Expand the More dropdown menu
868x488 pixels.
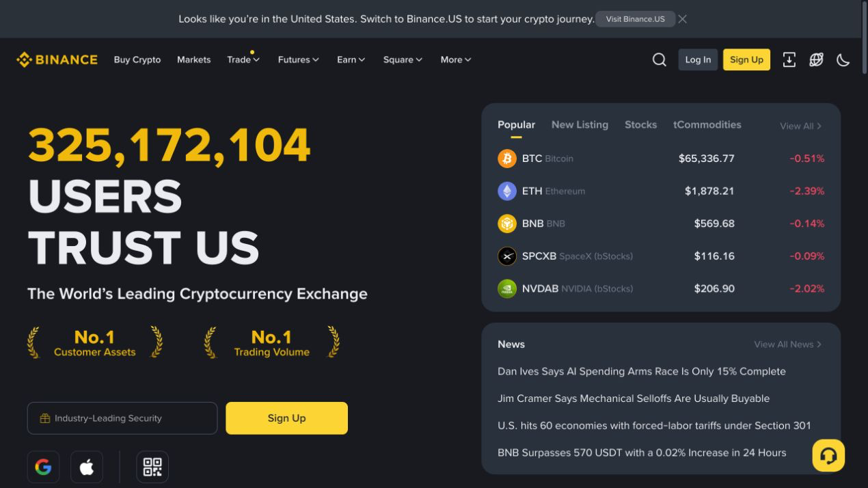click(x=456, y=59)
